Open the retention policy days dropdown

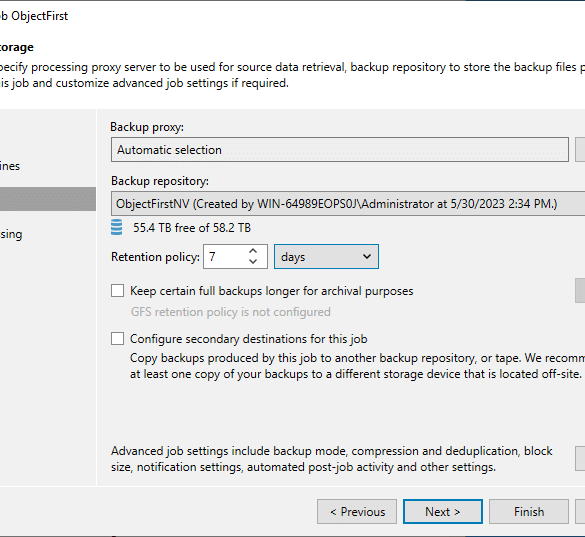tap(326, 257)
